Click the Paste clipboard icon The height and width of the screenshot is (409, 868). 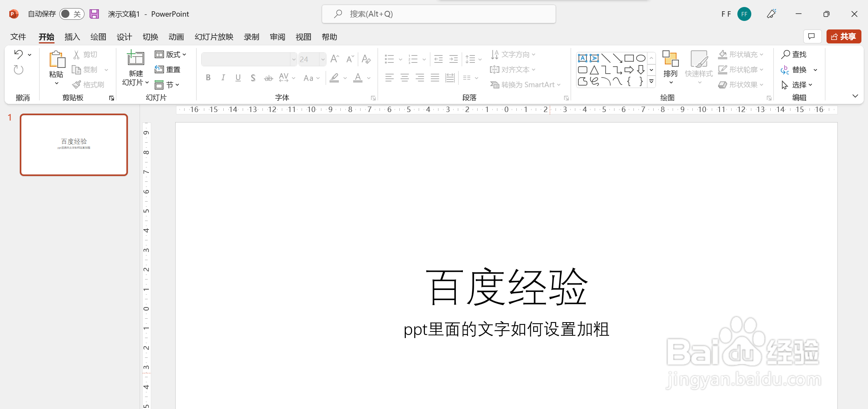[57, 60]
